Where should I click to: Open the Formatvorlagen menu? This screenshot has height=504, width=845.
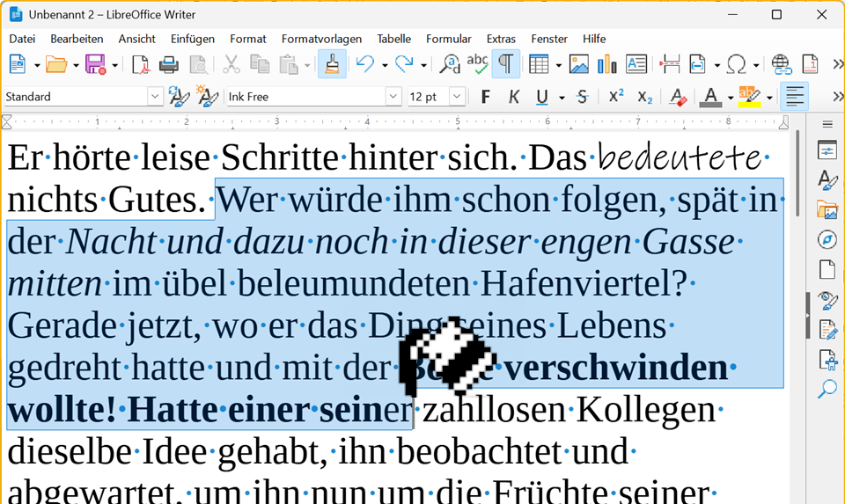click(321, 39)
